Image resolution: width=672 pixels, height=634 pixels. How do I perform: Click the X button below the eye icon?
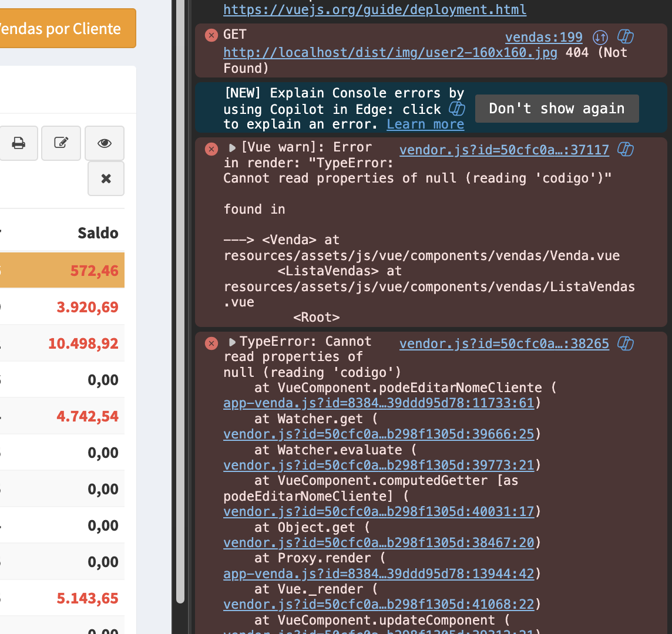[x=106, y=178]
